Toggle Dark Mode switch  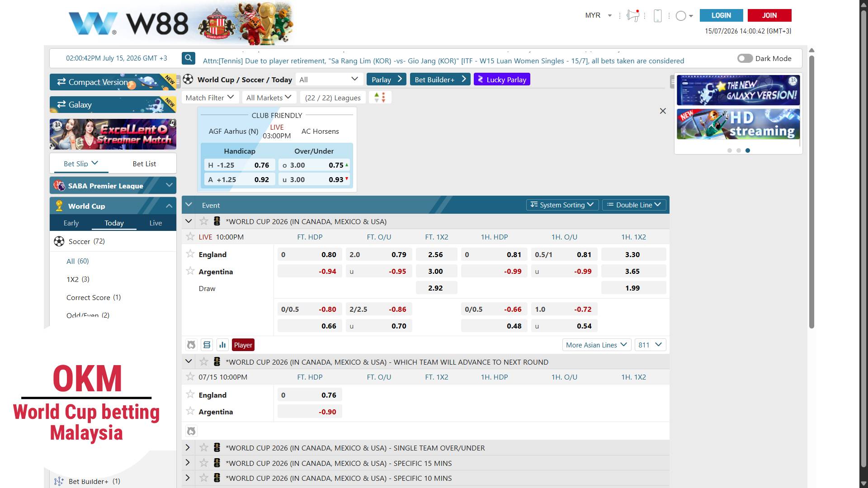tap(745, 58)
